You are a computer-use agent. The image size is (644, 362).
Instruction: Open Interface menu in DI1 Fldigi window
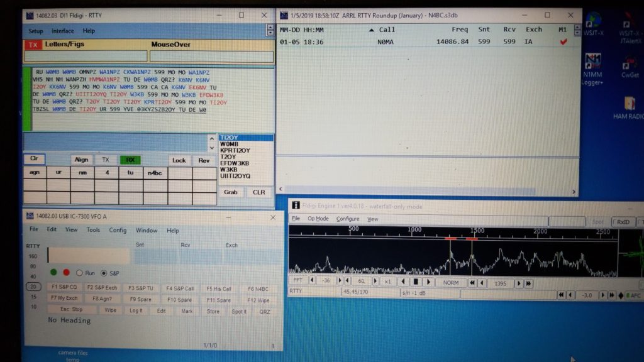pos(62,31)
